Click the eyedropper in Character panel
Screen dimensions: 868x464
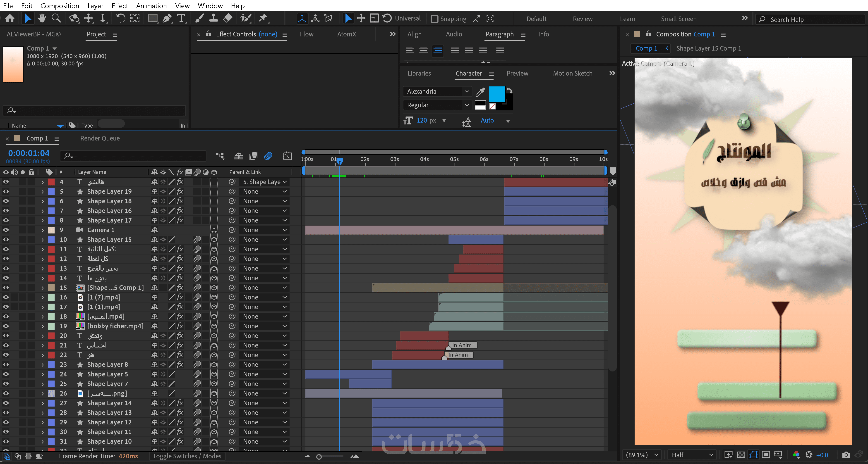pyautogui.click(x=480, y=92)
